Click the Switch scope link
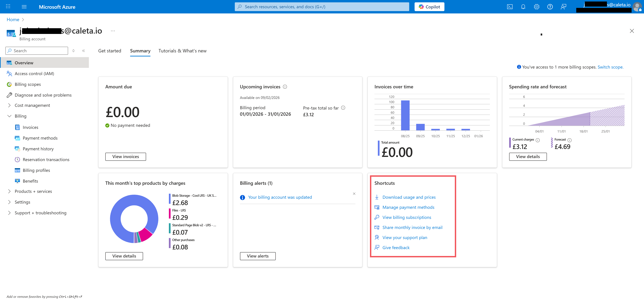 tap(610, 67)
